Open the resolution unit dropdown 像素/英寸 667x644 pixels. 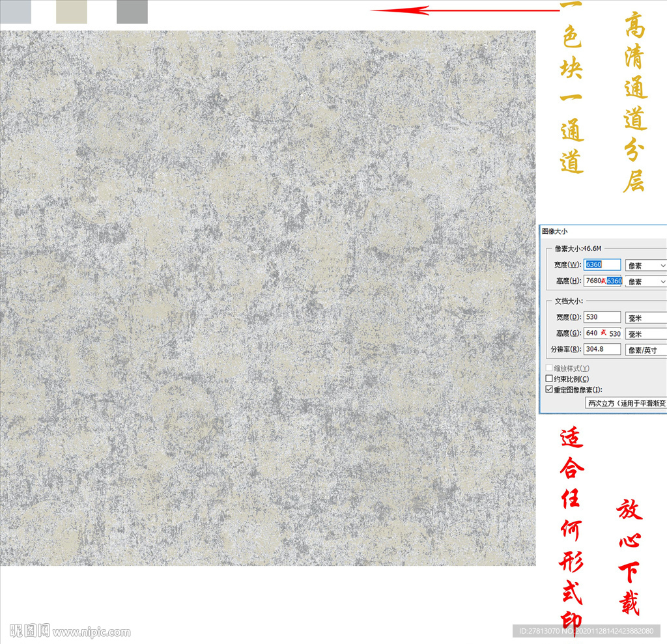point(646,350)
